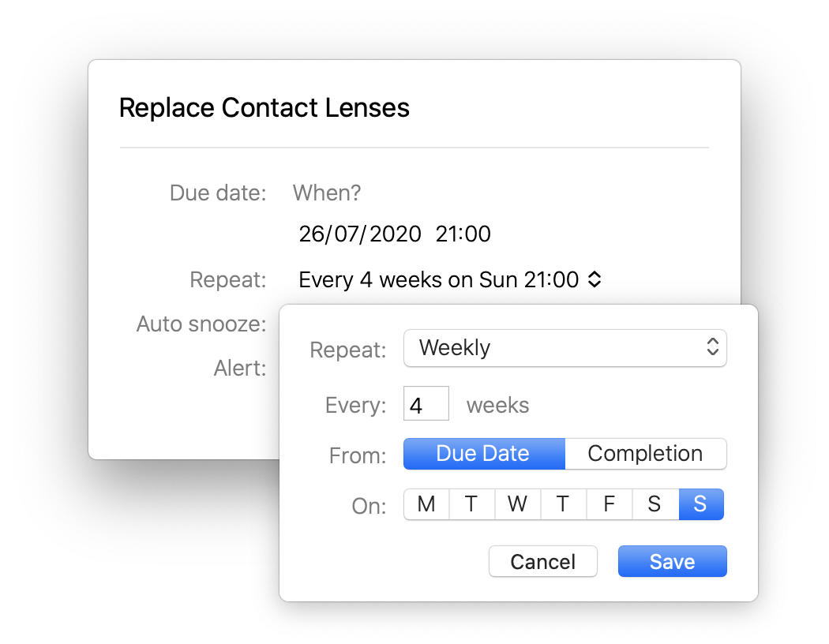Image resolution: width=829 pixels, height=644 pixels.
Task: Expand the 'Every 4 weeks on Sun' popup
Action: tap(450, 280)
